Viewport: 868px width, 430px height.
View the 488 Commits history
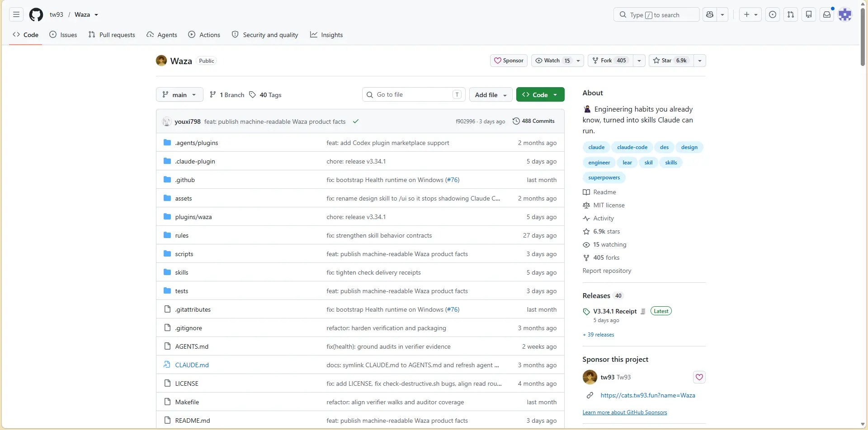tap(533, 121)
